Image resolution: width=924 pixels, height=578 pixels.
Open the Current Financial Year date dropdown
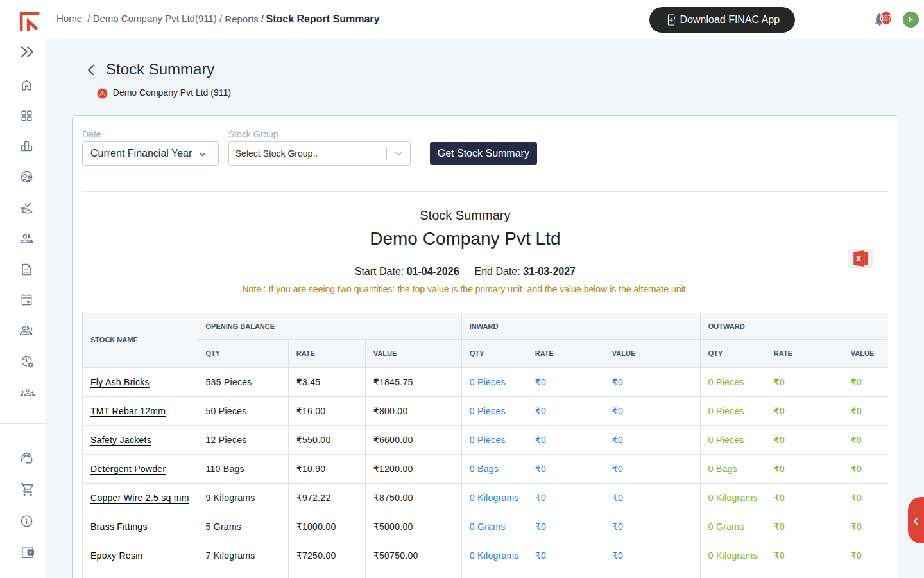point(150,153)
